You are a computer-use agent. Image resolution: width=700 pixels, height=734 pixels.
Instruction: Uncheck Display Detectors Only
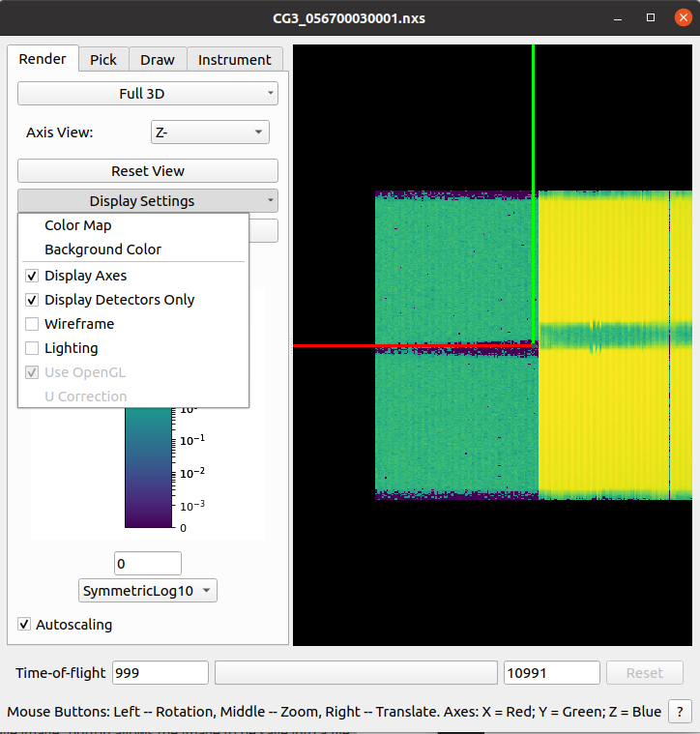pos(32,300)
